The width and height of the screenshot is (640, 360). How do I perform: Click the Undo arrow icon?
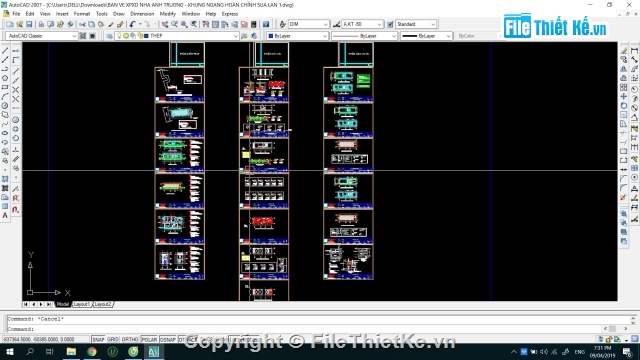pyautogui.click(x=132, y=24)
